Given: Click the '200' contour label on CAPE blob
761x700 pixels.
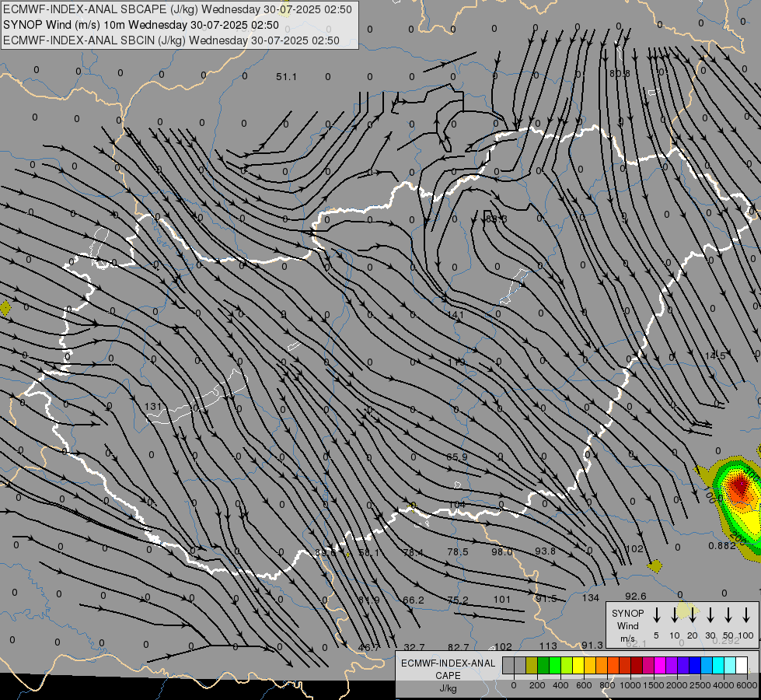Looking at the screenshot, I should coord(738,537).
